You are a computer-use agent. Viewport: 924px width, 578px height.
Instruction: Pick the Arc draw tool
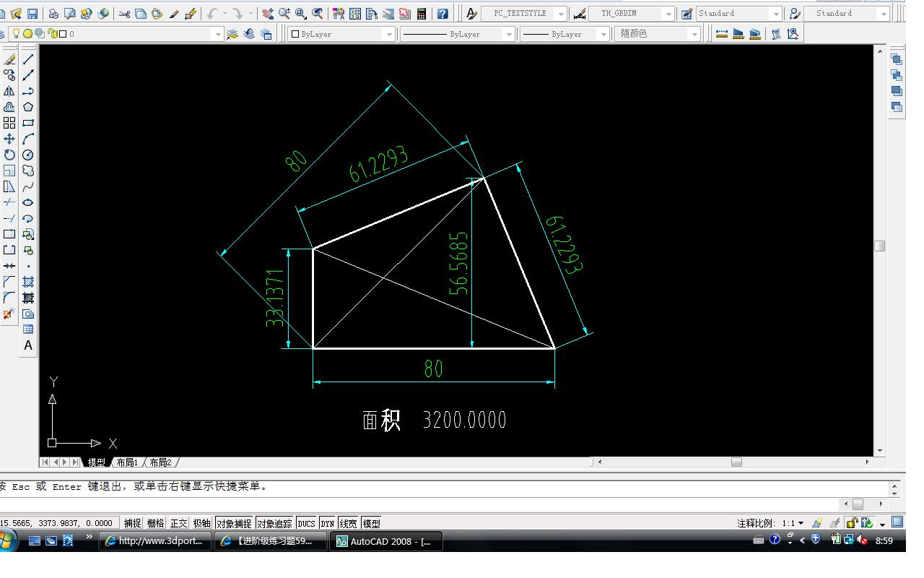[x=28, y=139]
